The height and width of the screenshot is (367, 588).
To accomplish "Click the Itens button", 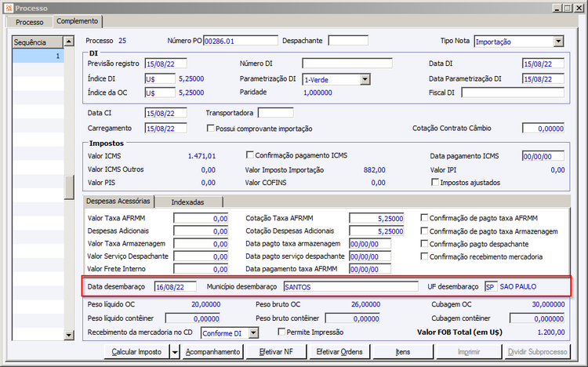I will (402, 353).
